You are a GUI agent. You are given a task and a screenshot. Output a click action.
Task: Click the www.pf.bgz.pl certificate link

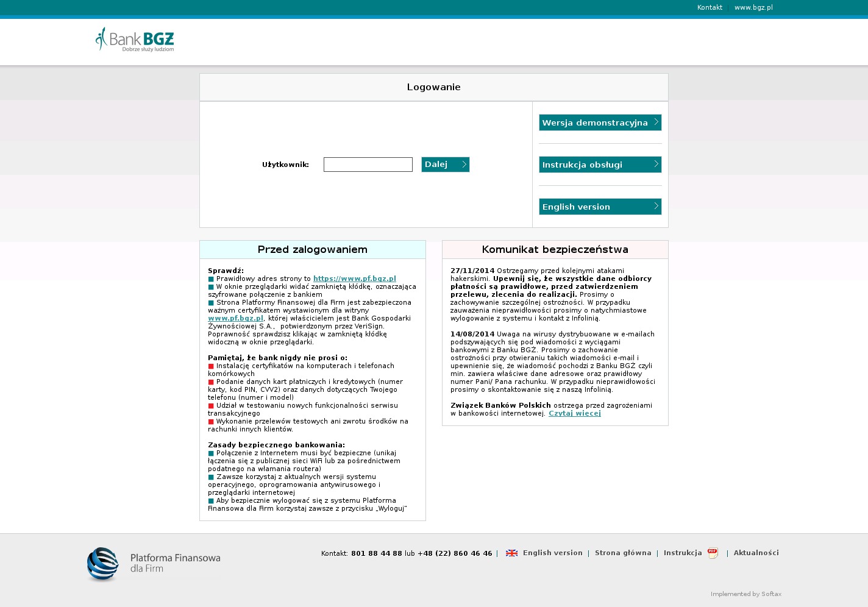click(235, 318)
